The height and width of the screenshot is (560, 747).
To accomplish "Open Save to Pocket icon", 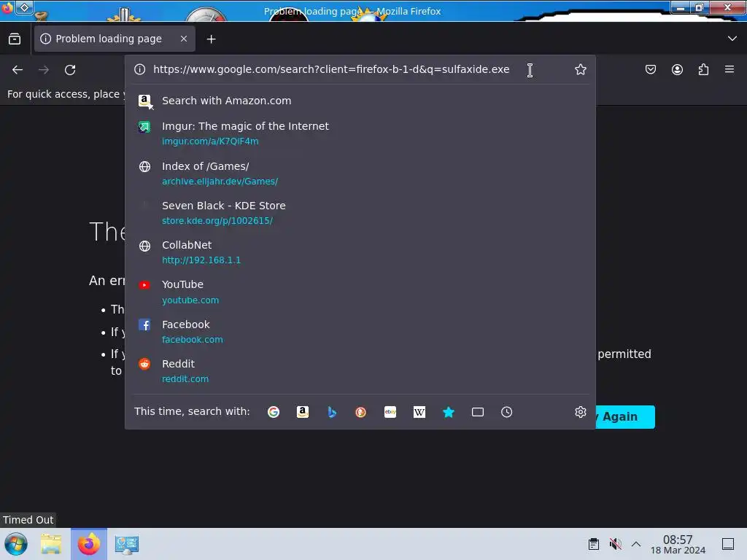I will coord(650,69).
